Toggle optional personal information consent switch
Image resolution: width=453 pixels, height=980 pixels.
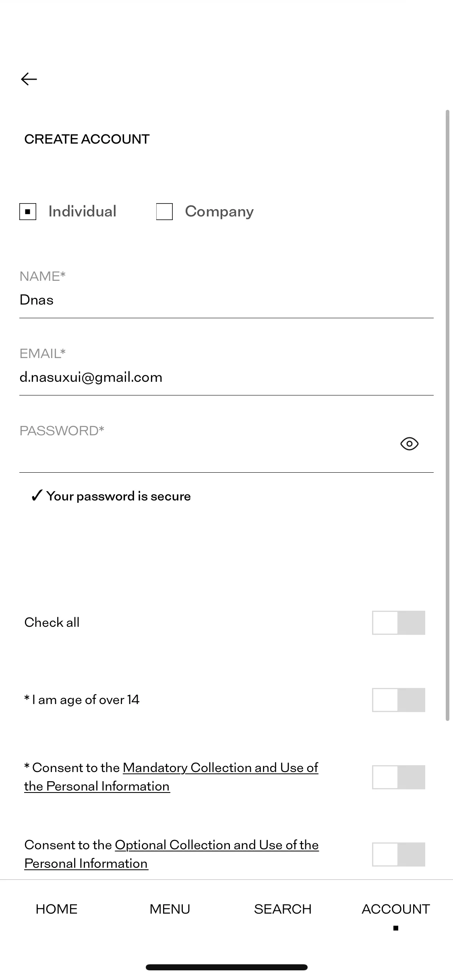[x=399, y=854]
